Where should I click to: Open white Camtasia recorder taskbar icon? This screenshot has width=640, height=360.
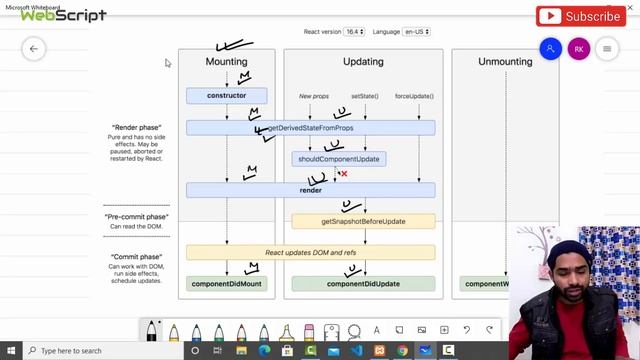[448, 351]
